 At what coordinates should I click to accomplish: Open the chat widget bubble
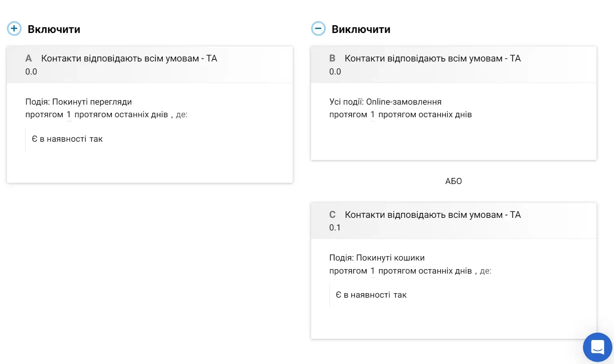click(598, 347)
